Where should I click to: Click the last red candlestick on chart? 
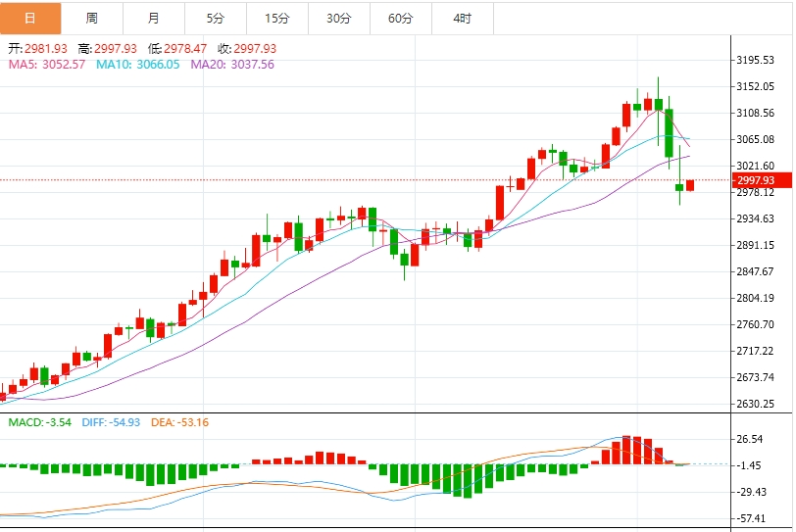[x=690, y=185]
